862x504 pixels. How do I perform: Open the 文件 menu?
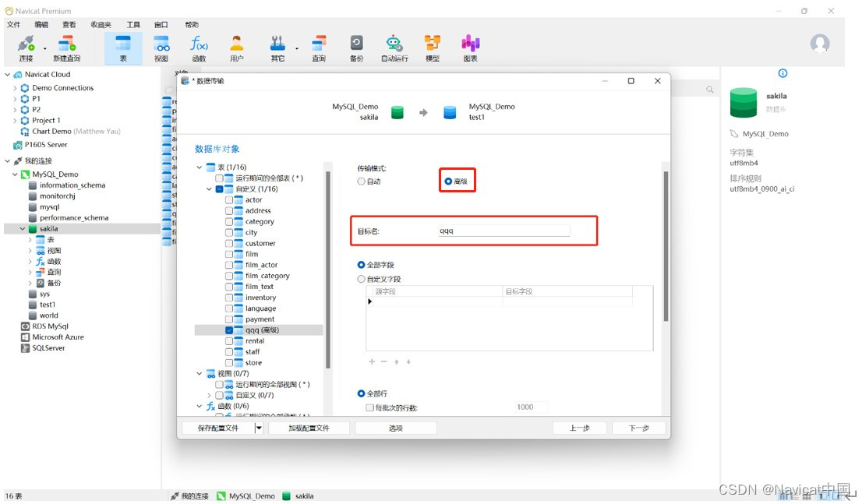click(14, 25)
